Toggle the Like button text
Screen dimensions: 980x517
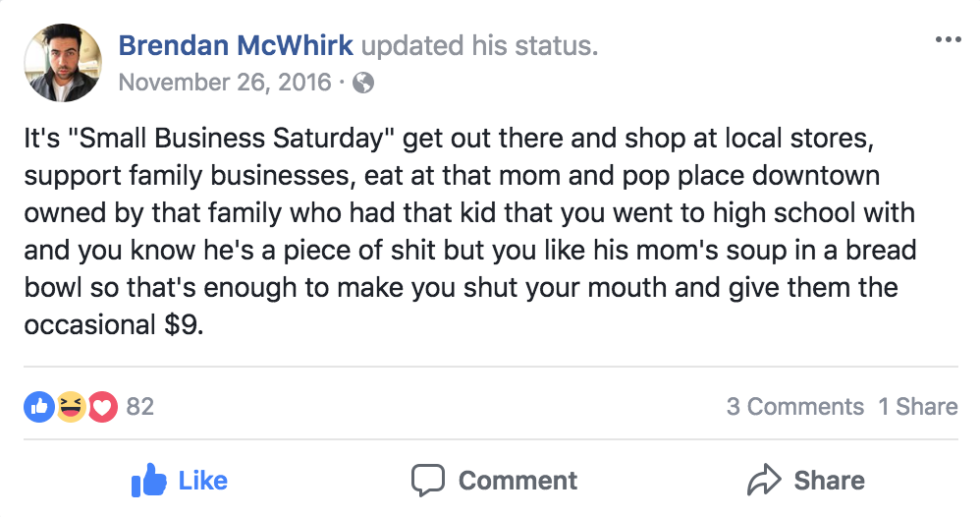[x=203, y=481]
